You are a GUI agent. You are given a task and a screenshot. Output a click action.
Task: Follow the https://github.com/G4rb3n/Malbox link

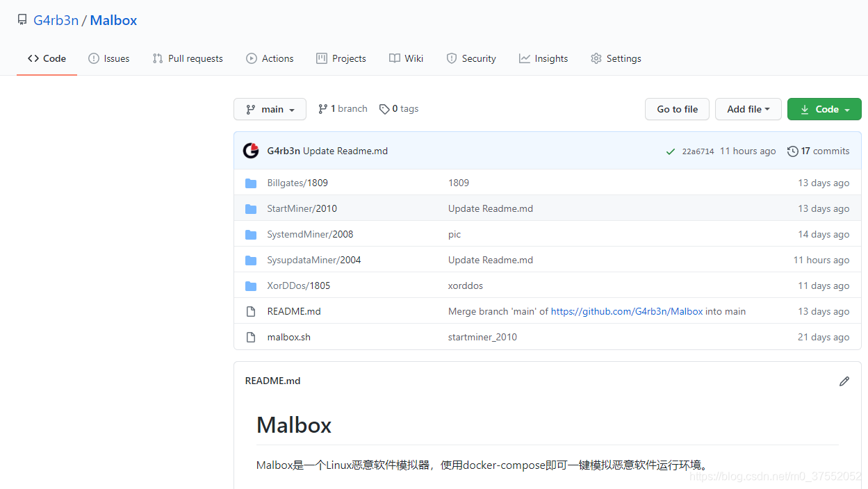(x=627, y=311)
